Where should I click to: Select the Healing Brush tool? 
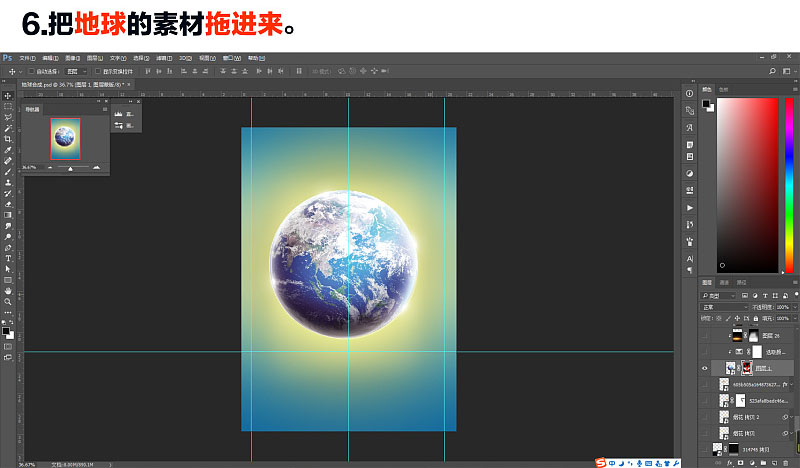point(8,161)
